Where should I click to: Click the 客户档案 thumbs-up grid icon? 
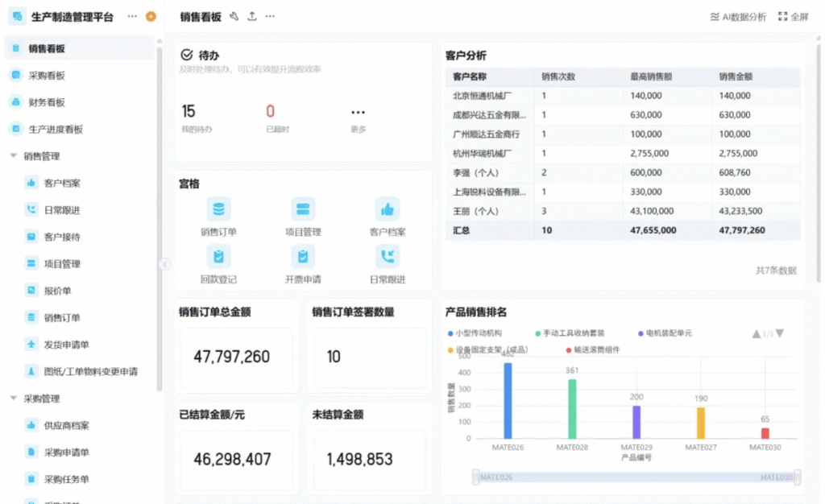click(388, 209)
